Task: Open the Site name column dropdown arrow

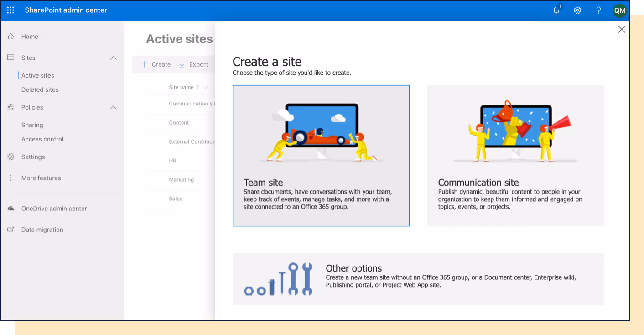Action: point(205,87)
